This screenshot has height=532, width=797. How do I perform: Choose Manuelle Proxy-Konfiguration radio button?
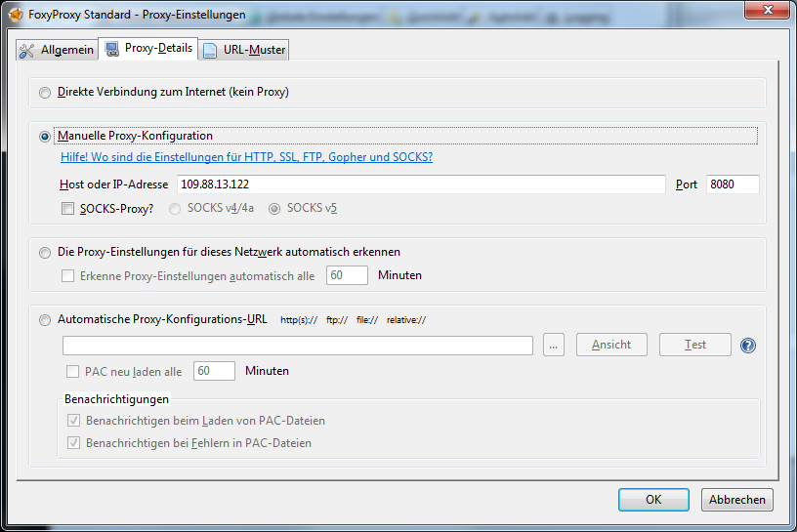(45, 137)
